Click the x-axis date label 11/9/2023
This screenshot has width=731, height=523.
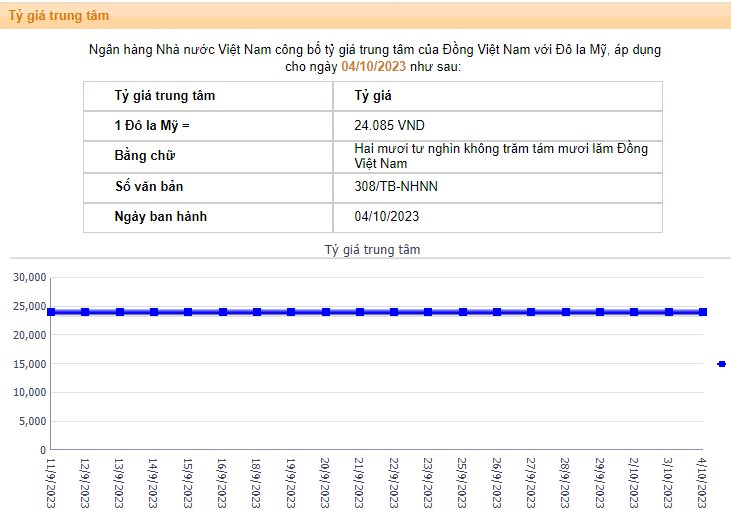point(51,483)
